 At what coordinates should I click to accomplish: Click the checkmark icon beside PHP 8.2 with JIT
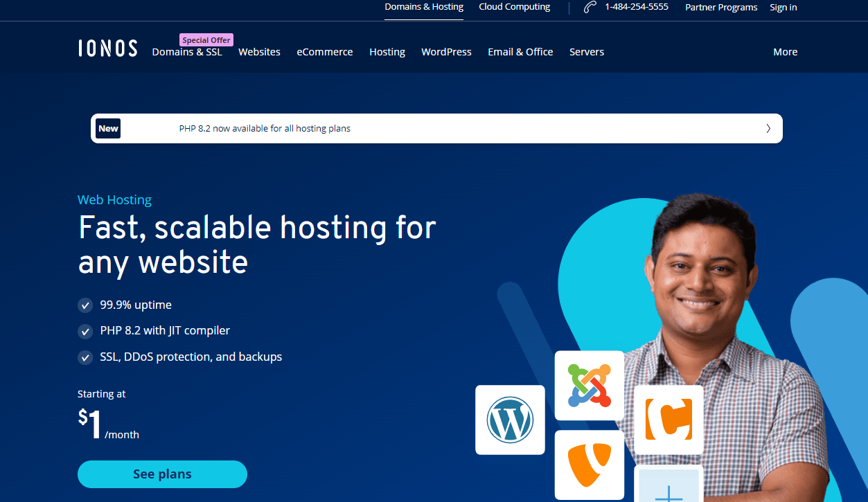point(85,332)
